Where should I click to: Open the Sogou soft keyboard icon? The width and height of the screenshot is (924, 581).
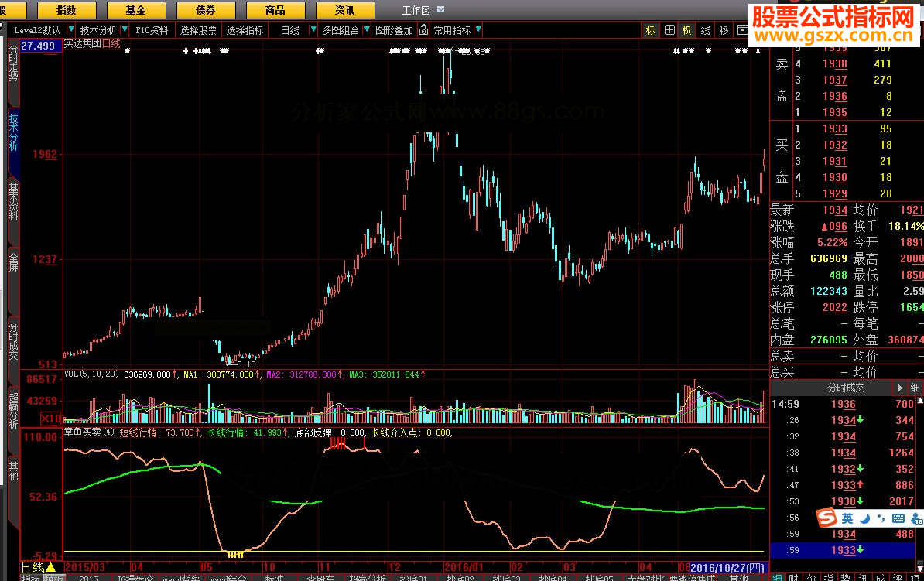899,518
